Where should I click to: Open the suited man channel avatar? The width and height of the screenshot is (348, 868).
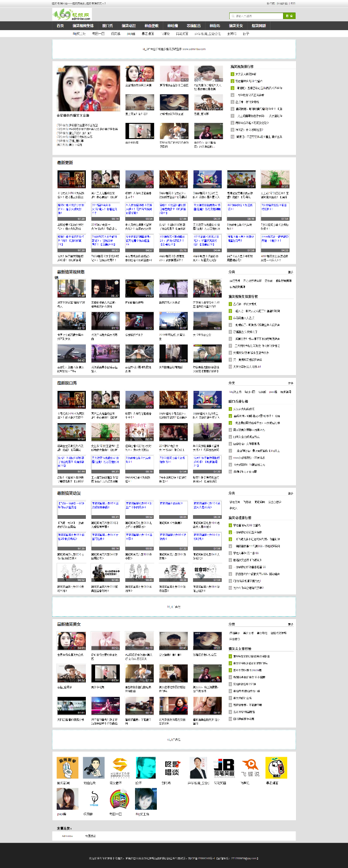click(x=198, y=768)
